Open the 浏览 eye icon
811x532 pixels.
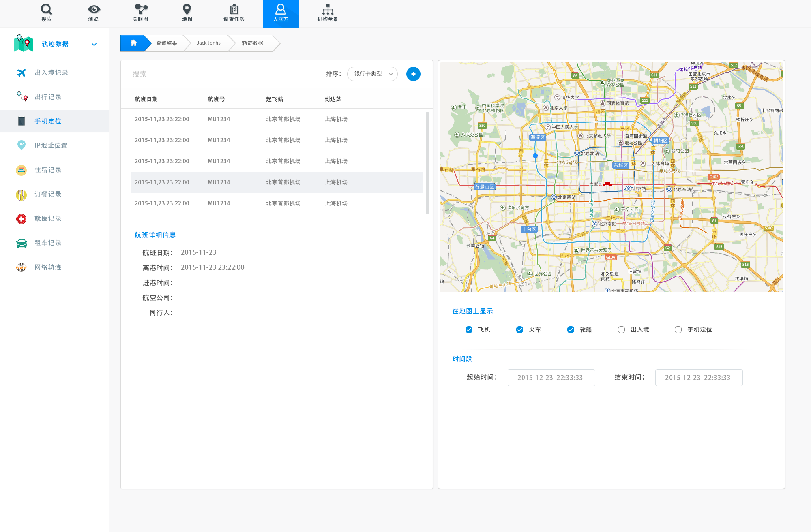(93, 10)
